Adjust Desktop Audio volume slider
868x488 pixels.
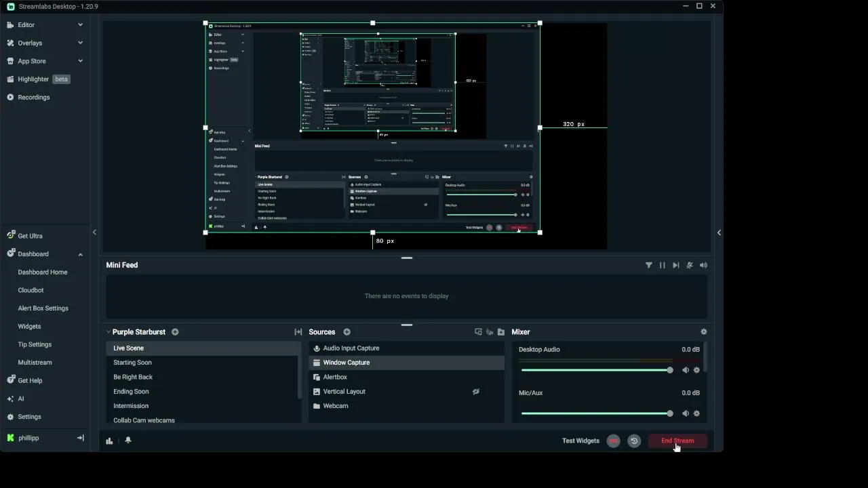point(597,370)
